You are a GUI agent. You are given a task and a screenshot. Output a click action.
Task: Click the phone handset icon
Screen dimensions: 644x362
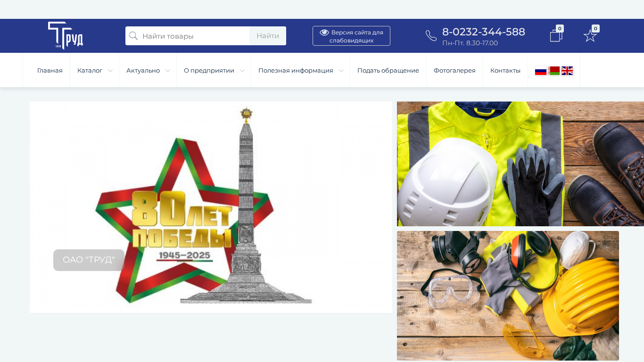pos(431,36)
